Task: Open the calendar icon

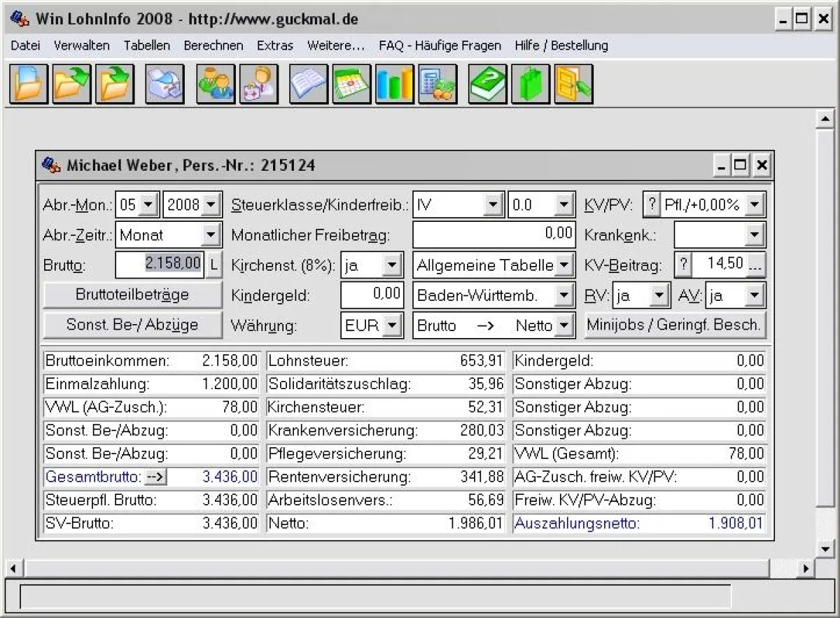Action: tap(351, 83)
